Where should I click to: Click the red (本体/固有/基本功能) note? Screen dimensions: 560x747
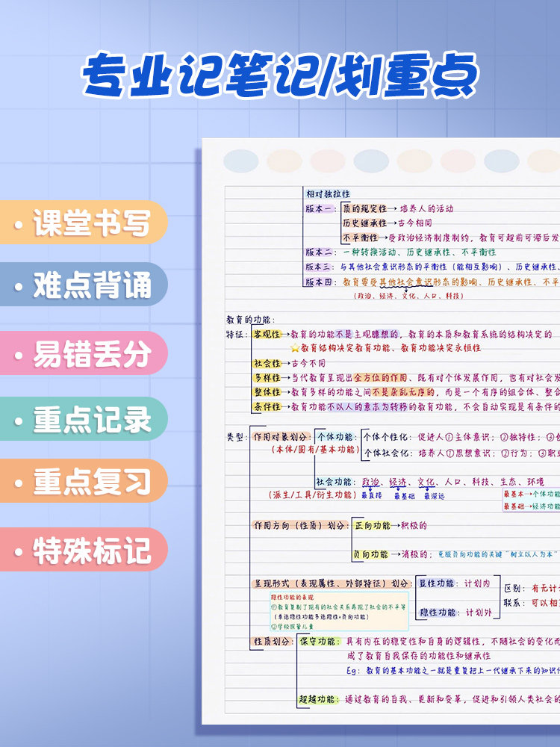[x=315, y=450]
